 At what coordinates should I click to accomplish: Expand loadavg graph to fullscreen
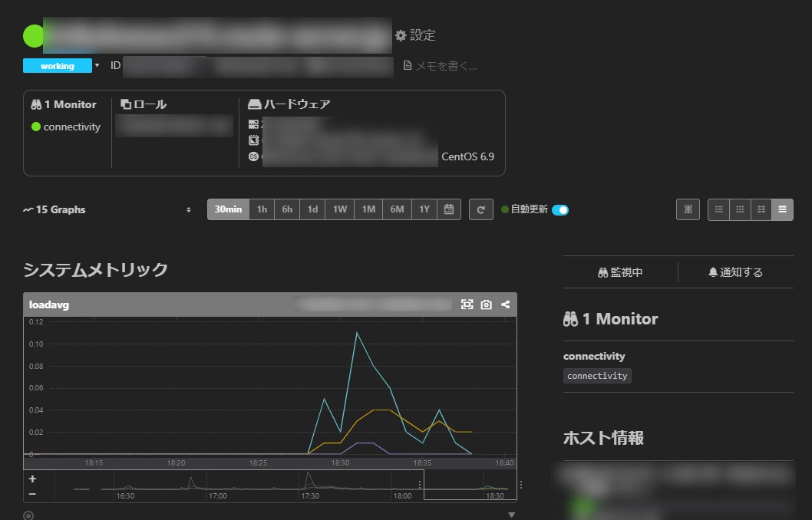(467, 304)
